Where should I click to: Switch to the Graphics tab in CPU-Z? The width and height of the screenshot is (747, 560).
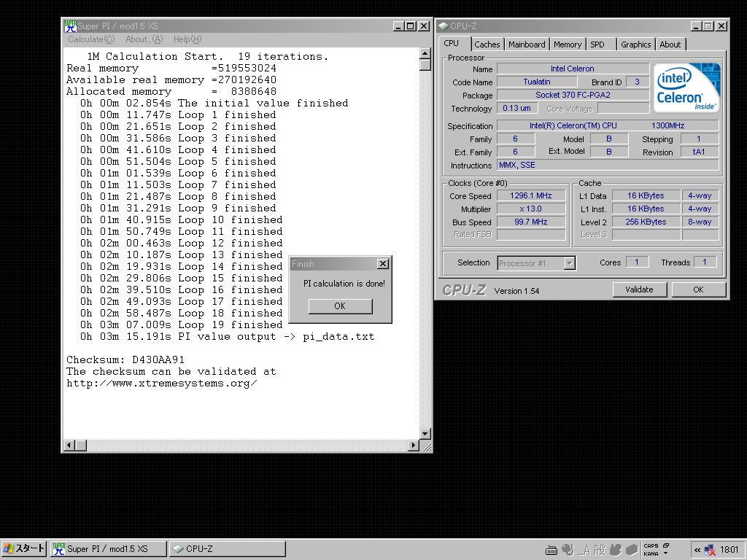(x=635, y=44)
